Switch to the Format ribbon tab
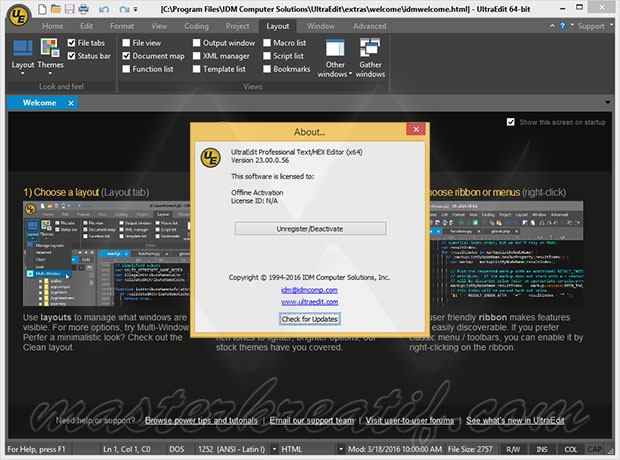 click(122, 26)
